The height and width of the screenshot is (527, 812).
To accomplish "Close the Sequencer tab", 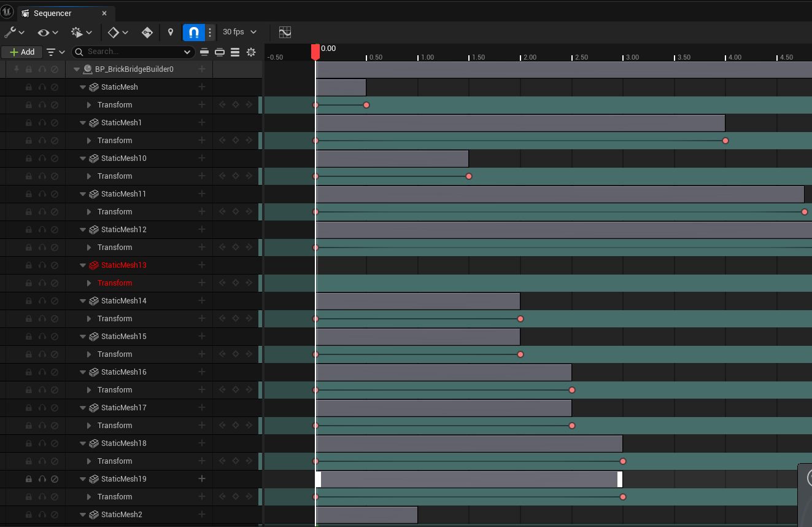I will [x=104, y=13].
